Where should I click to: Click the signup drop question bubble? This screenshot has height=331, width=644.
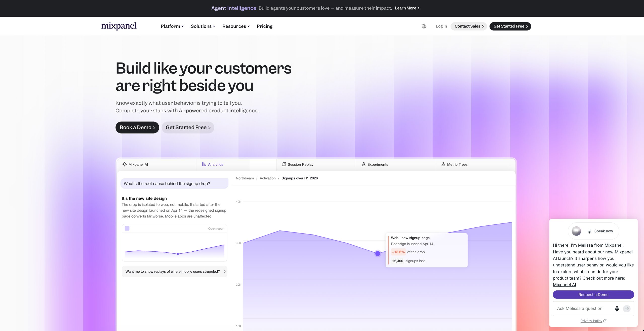tap(174, 184)
